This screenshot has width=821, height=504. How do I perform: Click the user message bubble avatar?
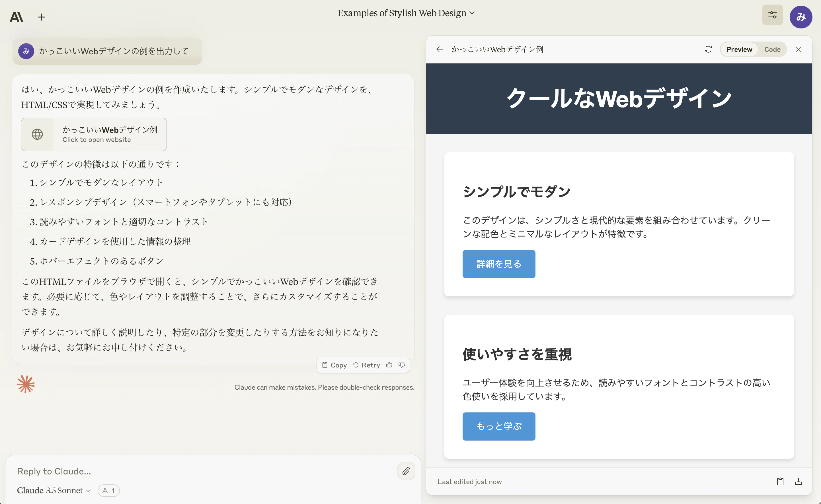pos(26,51)
